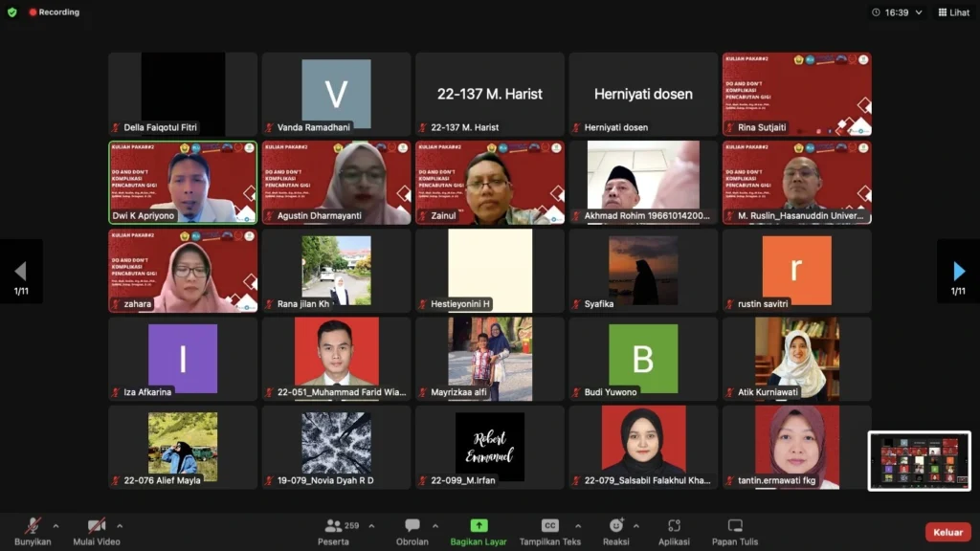Select Zainul's video tile
Screen dimensions: 980x551
[490, 183]
